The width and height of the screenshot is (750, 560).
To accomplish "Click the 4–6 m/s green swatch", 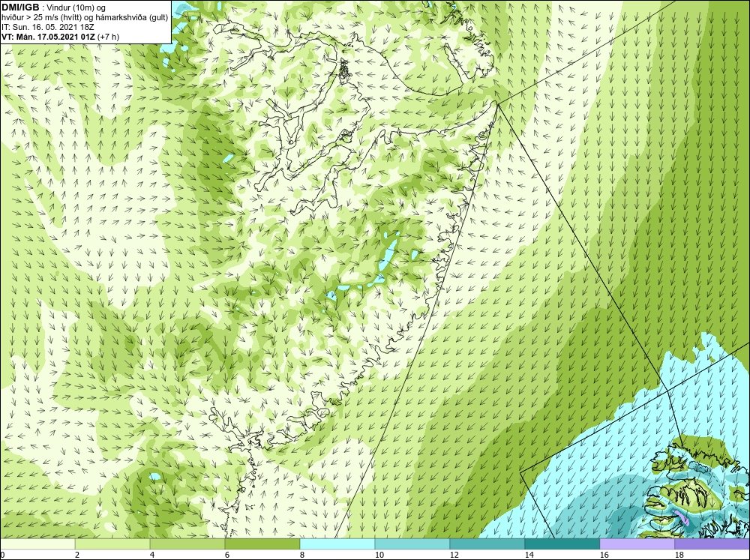I will click(187, 544).
